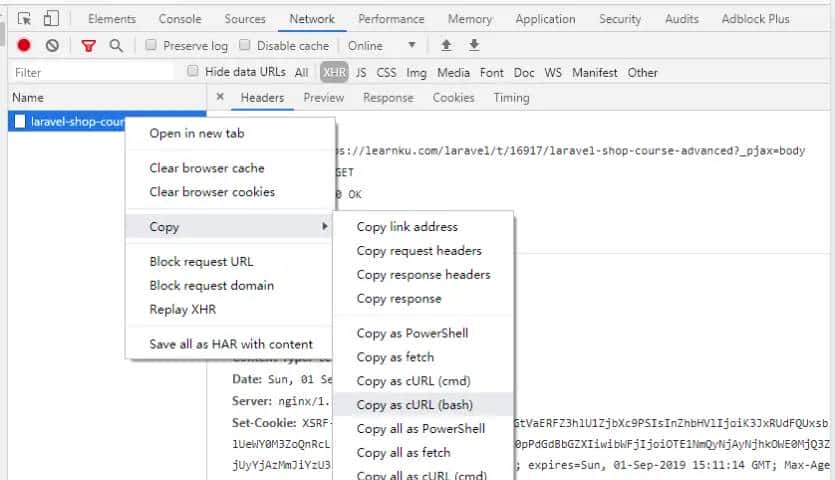Viewport: 835px width, 480px height.
Task: Filter requests by Font type
Action: pyautogui.click(x=492, y=72)
